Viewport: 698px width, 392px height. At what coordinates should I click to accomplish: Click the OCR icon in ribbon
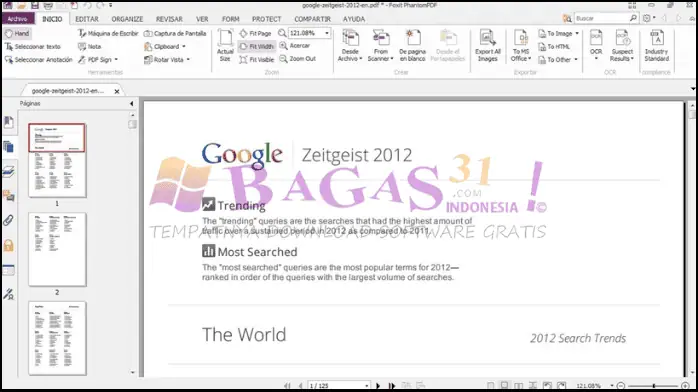(x=596, y=44)
